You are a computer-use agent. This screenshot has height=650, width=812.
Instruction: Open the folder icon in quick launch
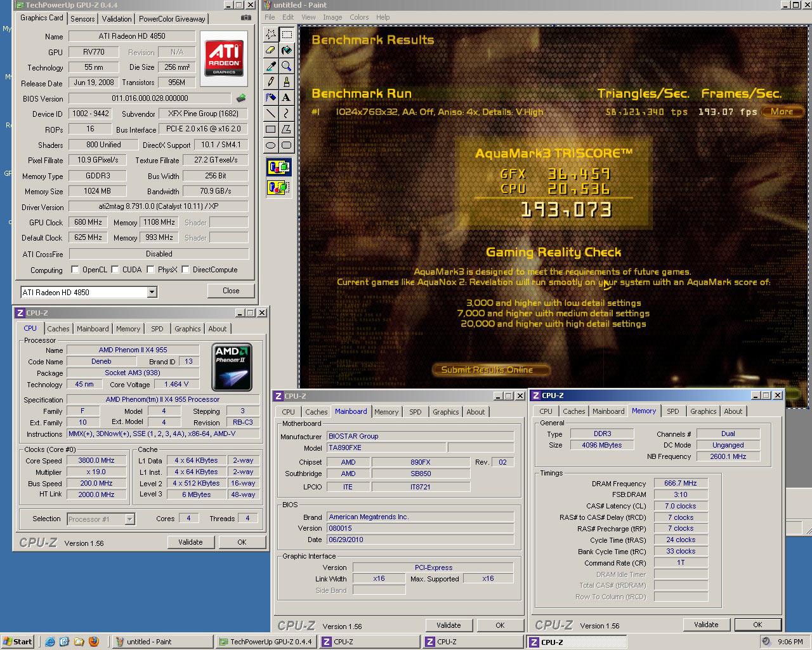79,642
